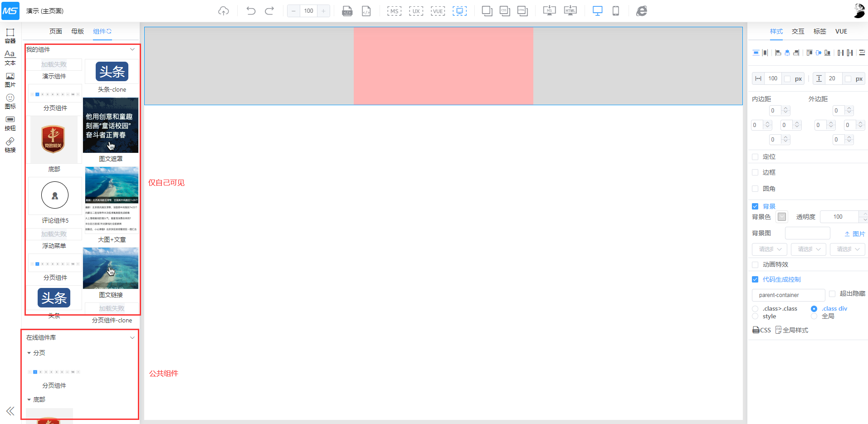
Task: Select the 容器 container tool
Action: pyautogui.click(x=10, y=35)
